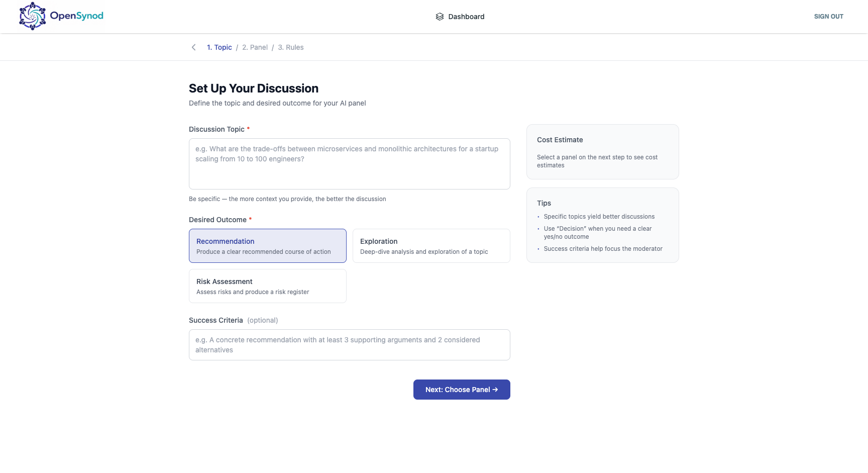Screen dimensions: 868x473
Task: Select the Exploration outcome option
Action: (x=431, y=246)
